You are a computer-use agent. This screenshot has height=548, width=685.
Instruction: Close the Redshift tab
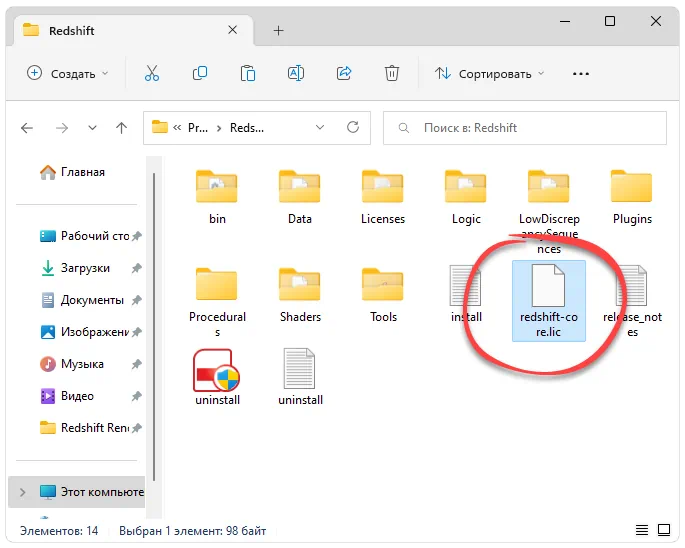coord(232,30)
